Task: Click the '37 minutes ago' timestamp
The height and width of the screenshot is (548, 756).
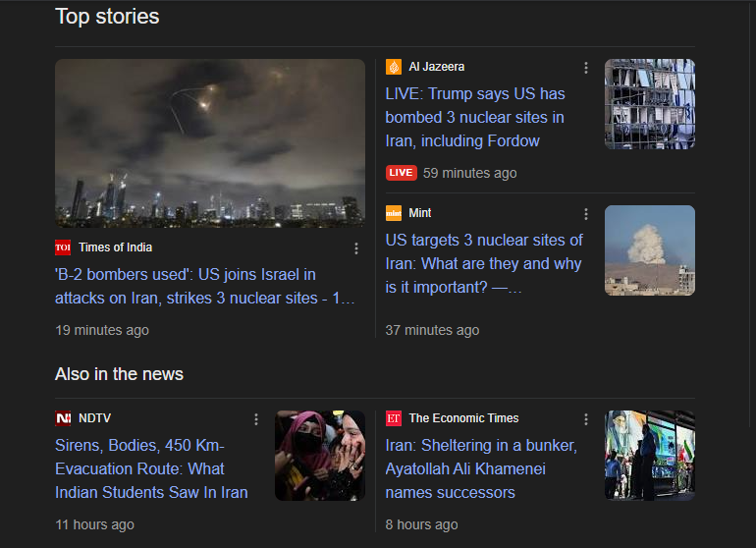Action: (432, 330)
